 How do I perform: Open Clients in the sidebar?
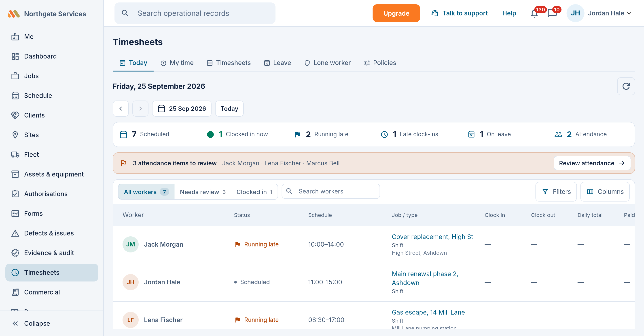[x=52, y=115]
